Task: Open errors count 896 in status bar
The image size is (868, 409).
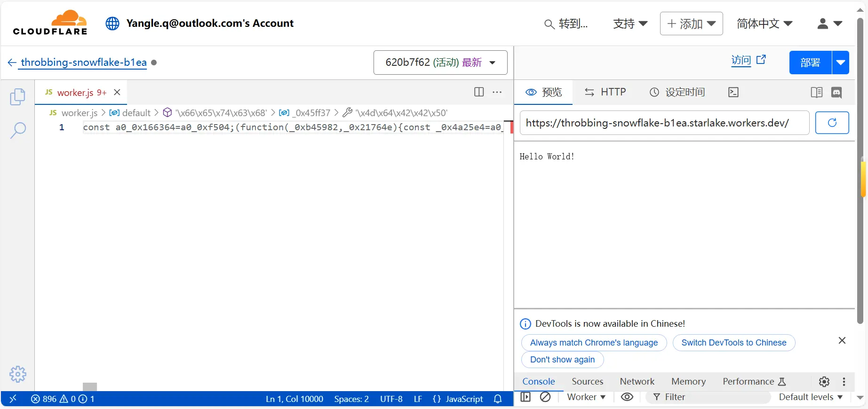Action: (x=44, y=399)
